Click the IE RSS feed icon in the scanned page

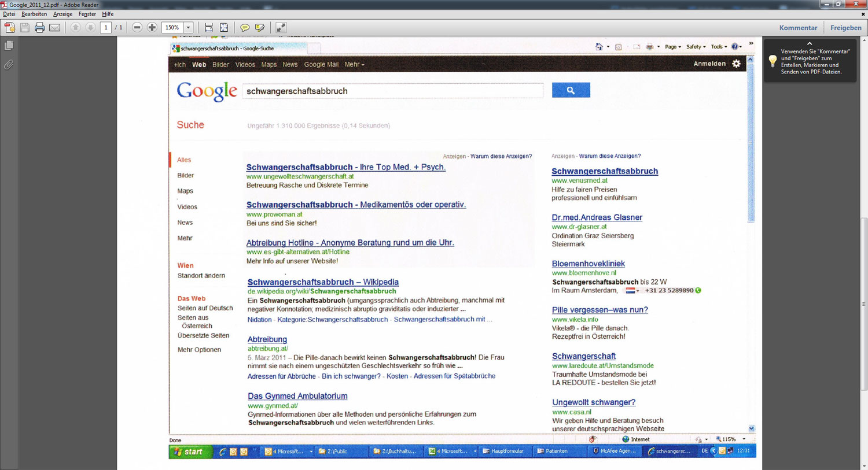pyautogui.click(x=618, y=47)
